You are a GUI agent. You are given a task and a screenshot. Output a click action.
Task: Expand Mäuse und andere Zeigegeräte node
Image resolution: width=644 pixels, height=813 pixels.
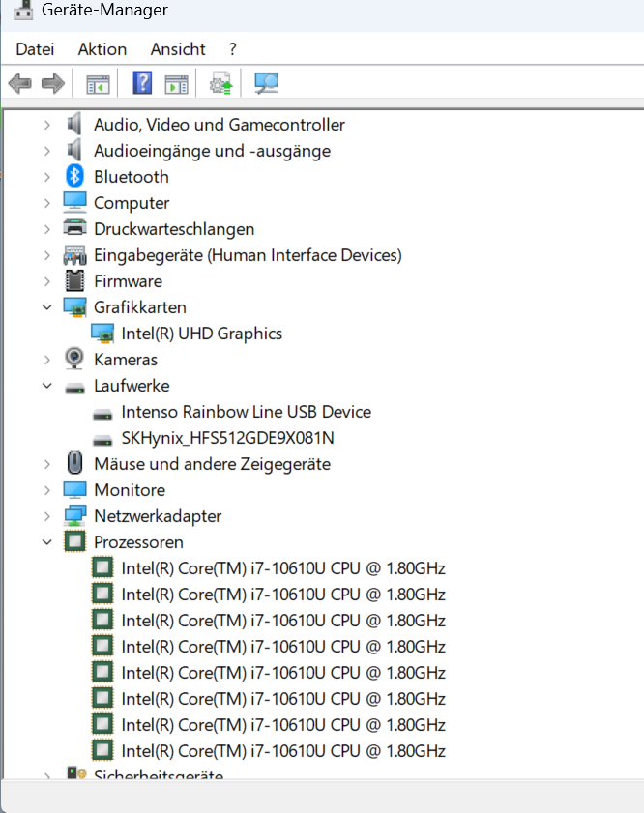point(47,463)
